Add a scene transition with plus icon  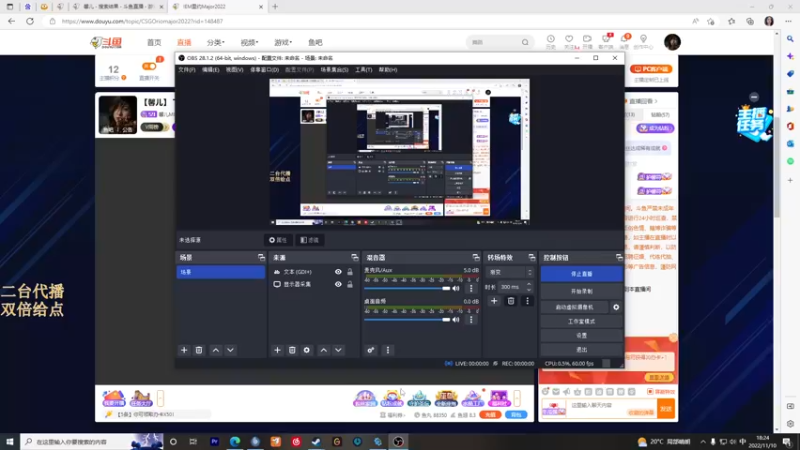pos(494,301)
